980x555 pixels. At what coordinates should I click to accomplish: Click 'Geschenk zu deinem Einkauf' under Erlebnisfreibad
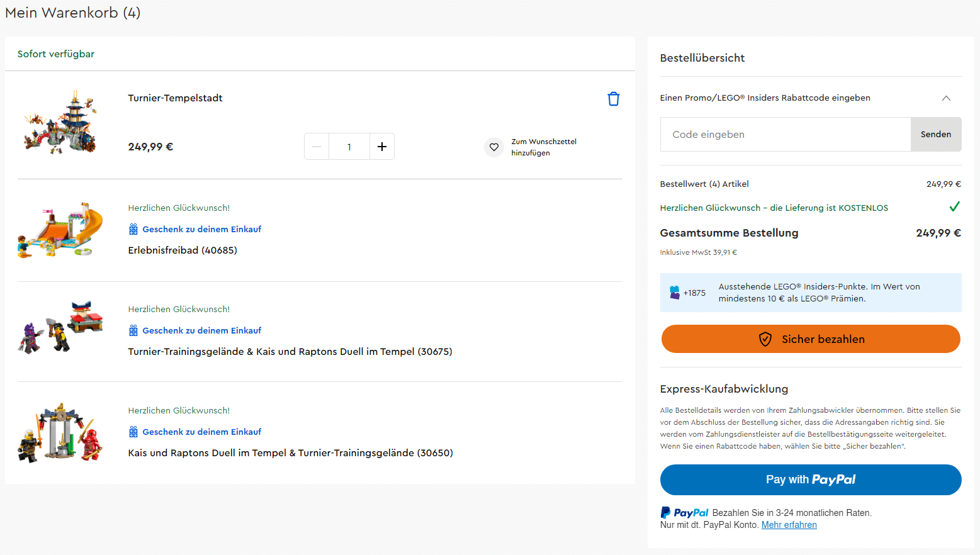[202, 229]
